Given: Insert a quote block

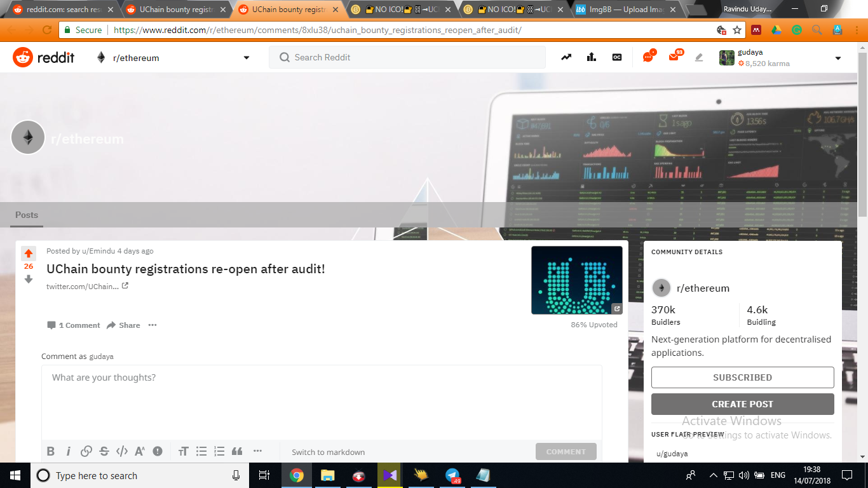Looking at the screenshot, I should 237,452.
